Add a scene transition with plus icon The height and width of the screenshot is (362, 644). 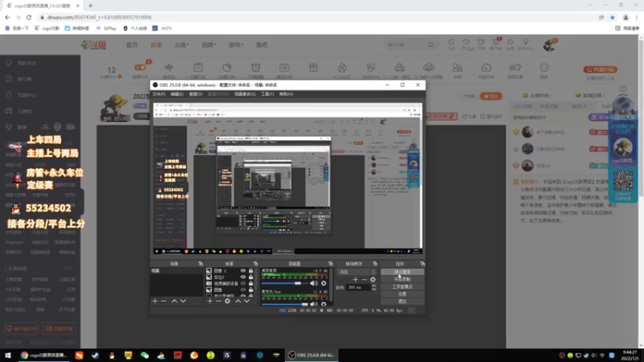(x=355, y=279)
